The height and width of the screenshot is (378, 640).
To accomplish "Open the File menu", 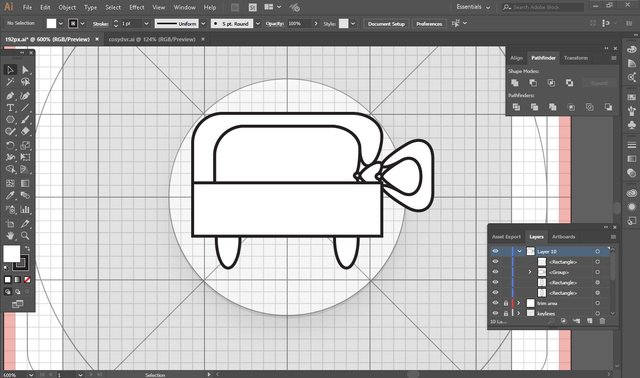I will (x=27, y=7).
